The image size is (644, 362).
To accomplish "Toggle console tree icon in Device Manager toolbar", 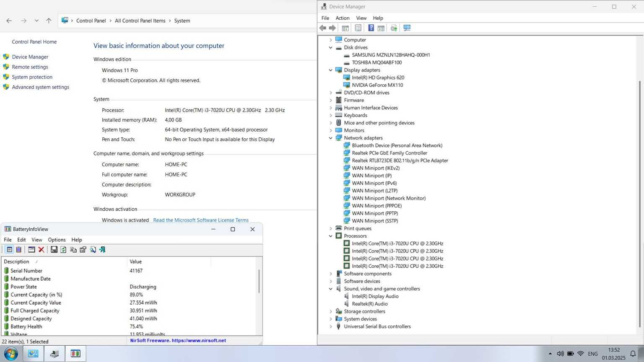I will [x=345, y=28].
